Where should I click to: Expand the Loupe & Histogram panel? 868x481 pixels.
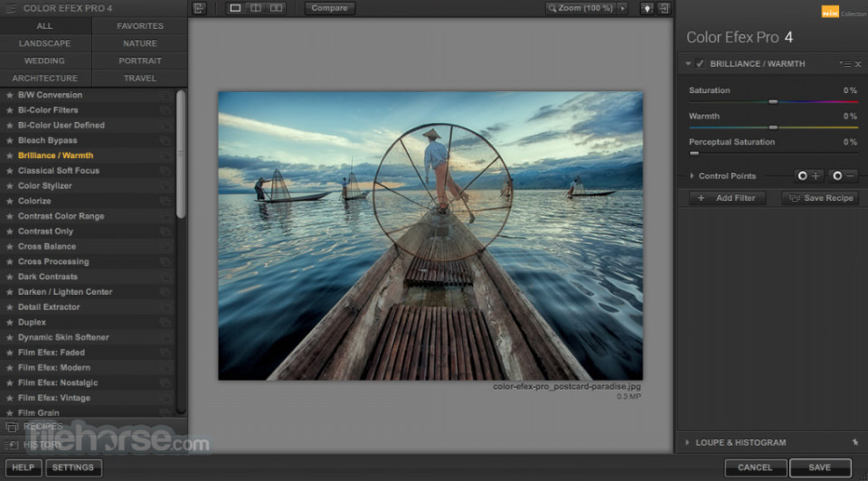click(x=687, y=442)
